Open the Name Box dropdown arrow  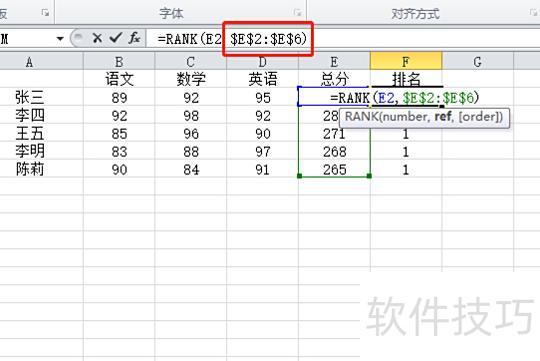click(60, 38)
